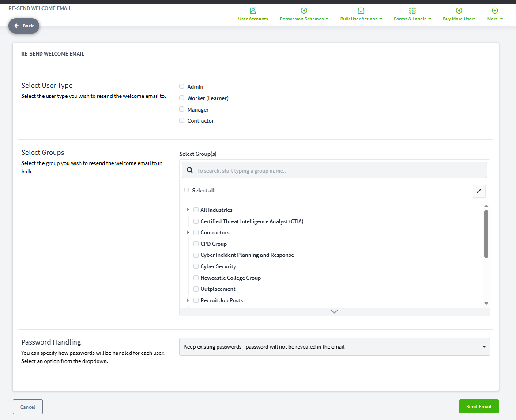Click the magnifier icon in group search
Viewport: 516px width, 420px height.
190,170
